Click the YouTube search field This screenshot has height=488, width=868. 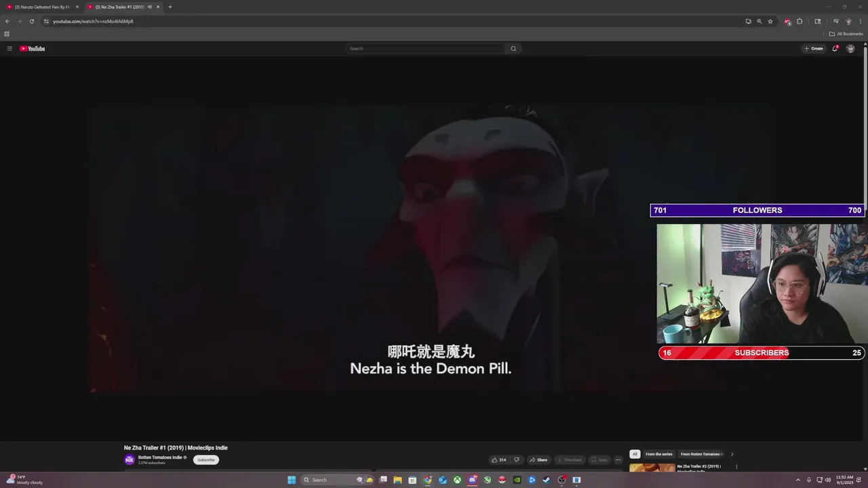click(426, 48)
